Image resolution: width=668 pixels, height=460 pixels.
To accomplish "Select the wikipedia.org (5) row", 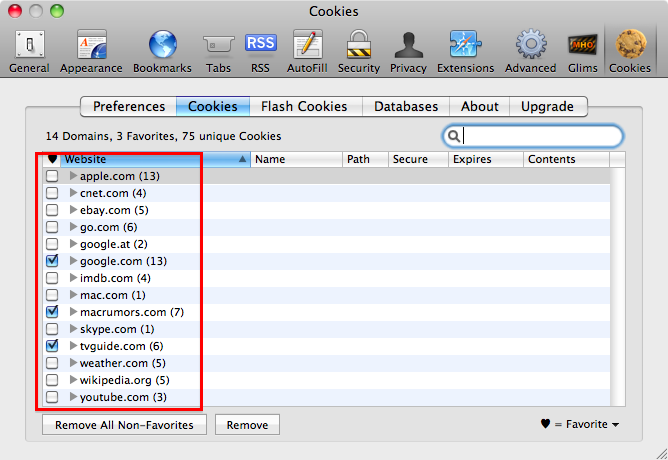I will coord(327,380).
